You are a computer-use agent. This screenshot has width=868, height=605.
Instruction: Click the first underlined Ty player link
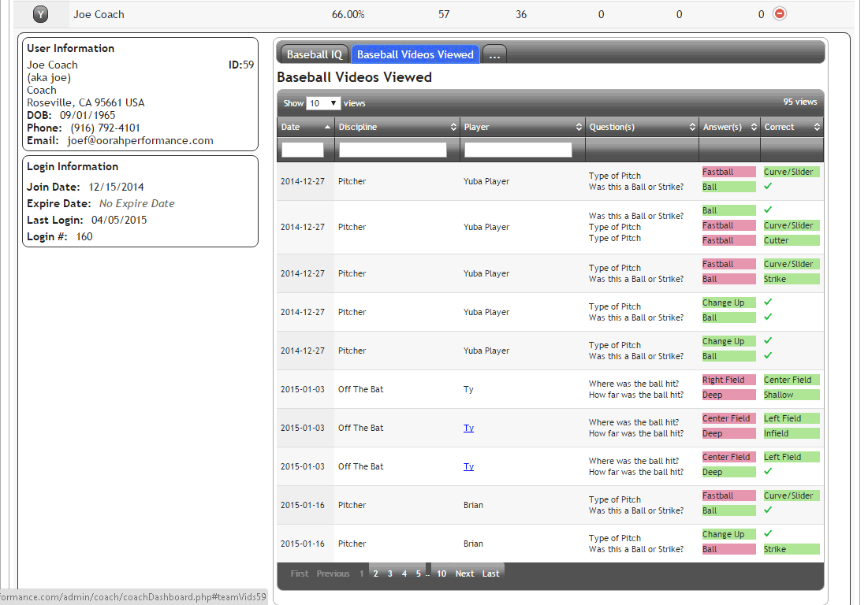pos(468,428)
